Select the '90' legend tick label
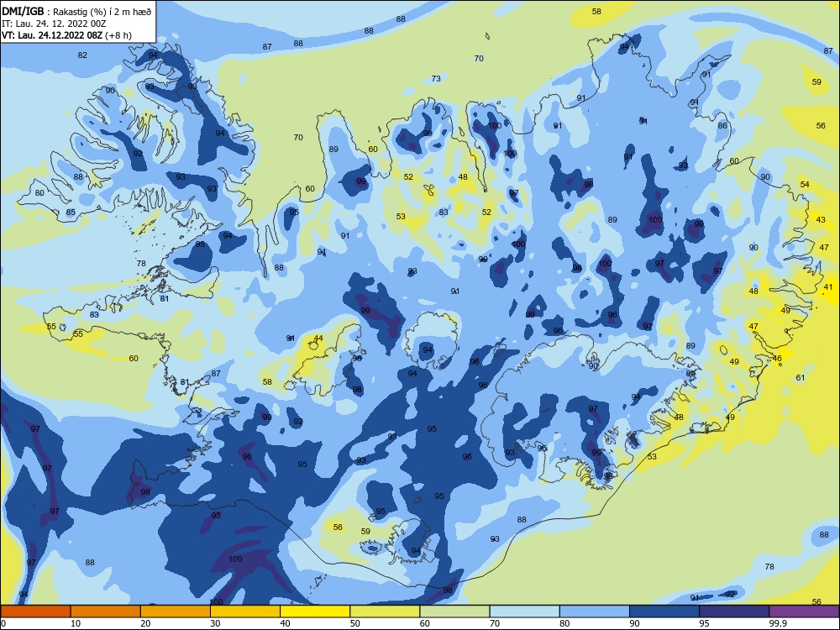The width and height of the screenshot is (840, 630). [x=635, y=623]
